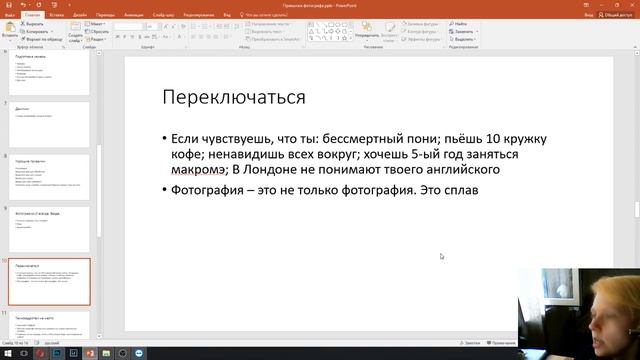This screenshot has height=360, width=640.
Task: Click the Заметки (Notes) status bar button
Action: pos(470,343)
